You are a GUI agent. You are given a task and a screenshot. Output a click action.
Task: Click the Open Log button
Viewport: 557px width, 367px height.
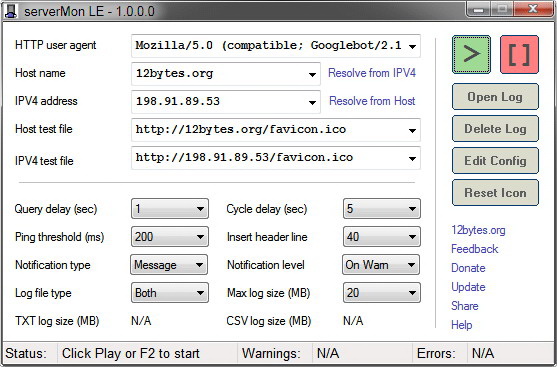coord(495,97)
